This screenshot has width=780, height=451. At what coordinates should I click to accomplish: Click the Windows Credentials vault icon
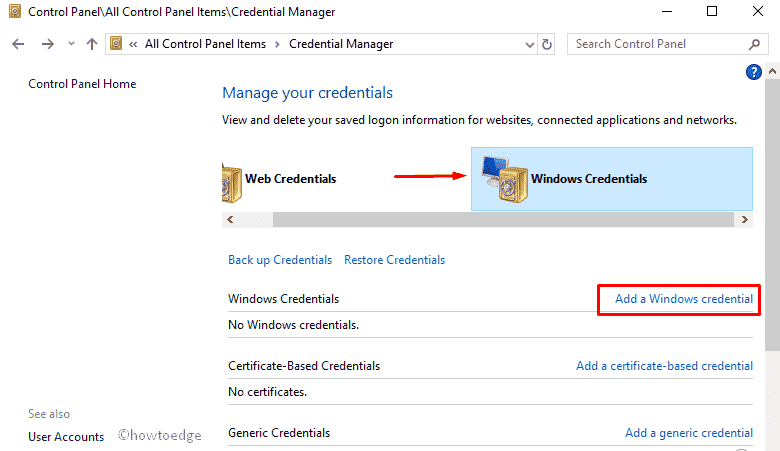[x=504, y=179]
